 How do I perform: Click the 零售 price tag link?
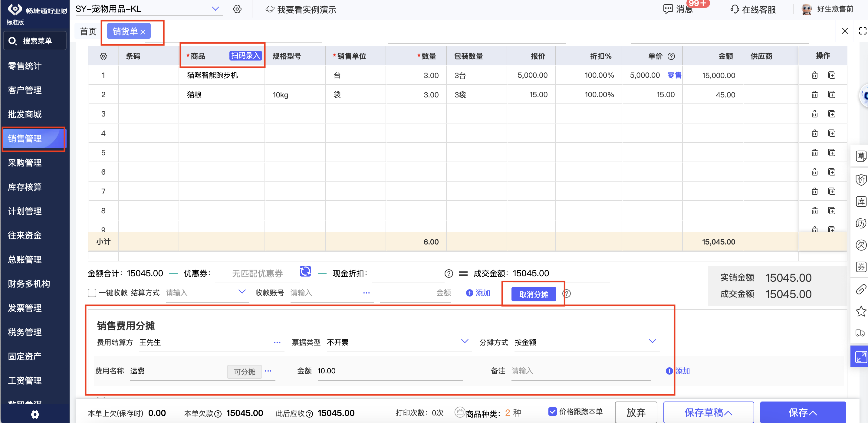(x=674, y=75)
